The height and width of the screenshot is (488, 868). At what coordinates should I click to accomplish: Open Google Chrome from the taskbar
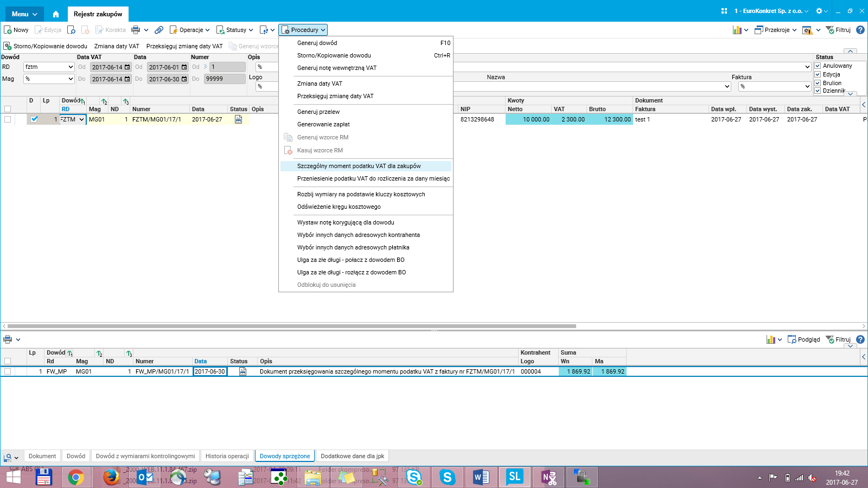76,478
